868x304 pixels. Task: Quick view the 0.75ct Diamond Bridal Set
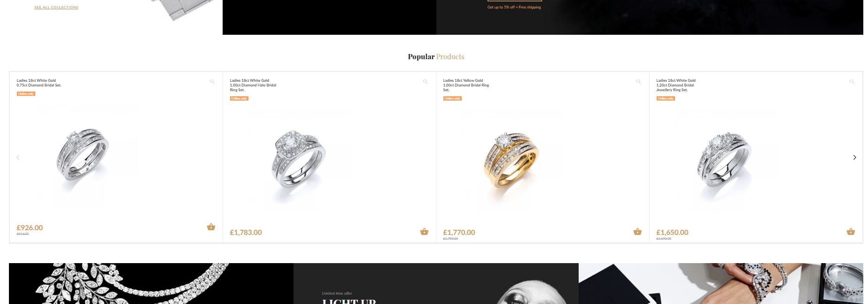click(x=212, y=82)
